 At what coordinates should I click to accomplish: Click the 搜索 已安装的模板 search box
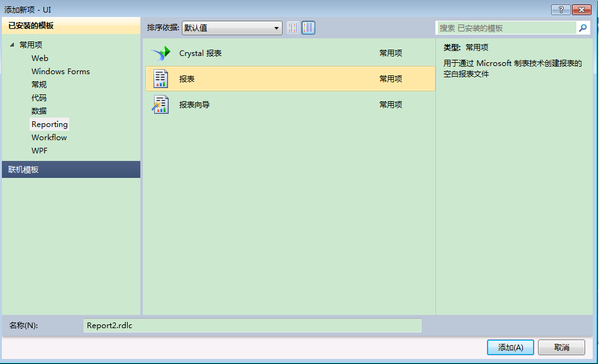tap(507, 28)
